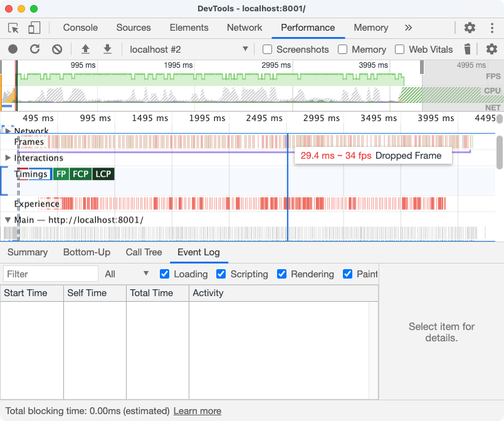
Task: Delete recording with the trash icon
Action: point(467,49)
